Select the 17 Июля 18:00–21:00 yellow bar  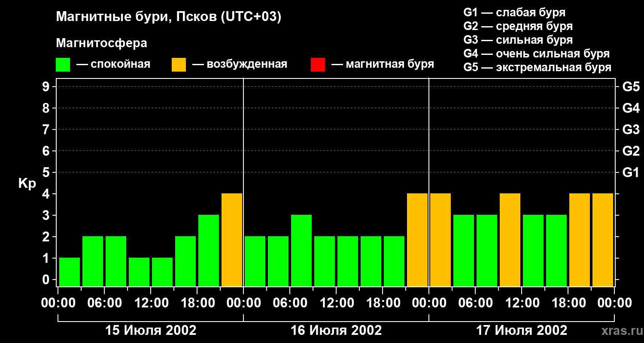[580, 240]
